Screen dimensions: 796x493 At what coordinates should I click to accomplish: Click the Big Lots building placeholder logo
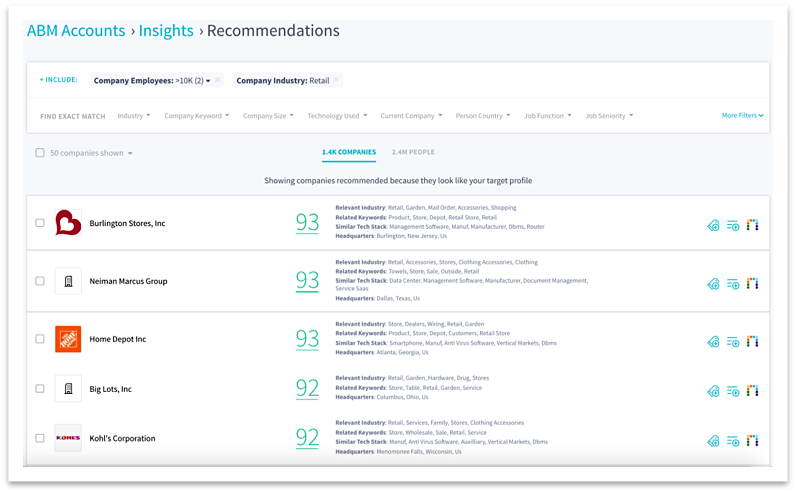[68, 389]
